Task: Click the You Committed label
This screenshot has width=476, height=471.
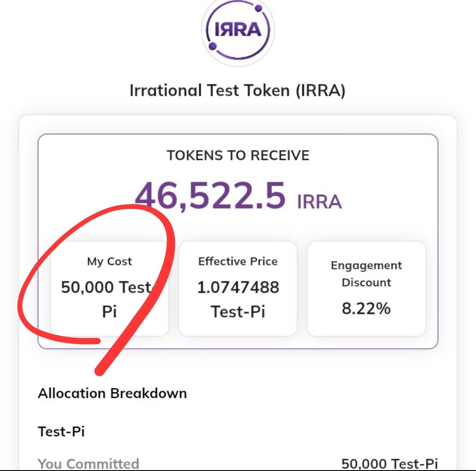Action: tap(88, 463)
